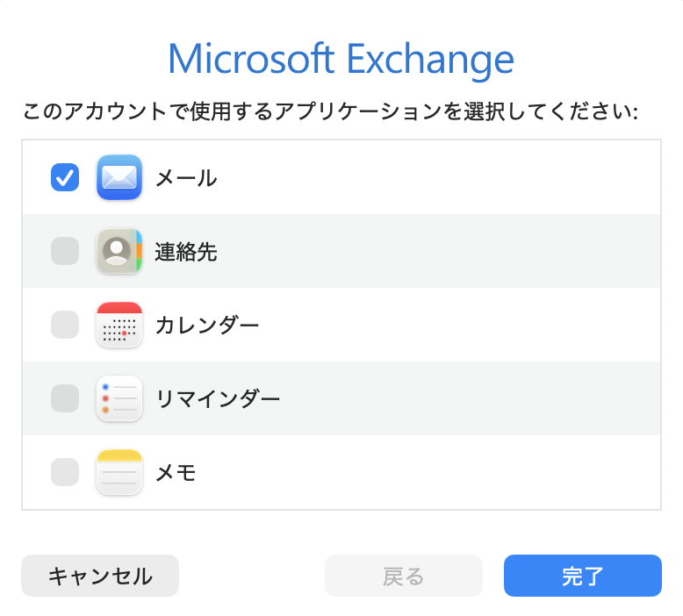Check the リマインダー checkbox
The width and height of the screenshot is (683, 616).
pos(65,398)
